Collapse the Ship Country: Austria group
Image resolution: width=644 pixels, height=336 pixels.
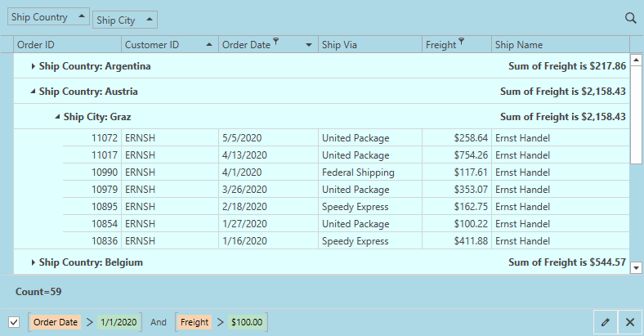[x=33, y=92]
